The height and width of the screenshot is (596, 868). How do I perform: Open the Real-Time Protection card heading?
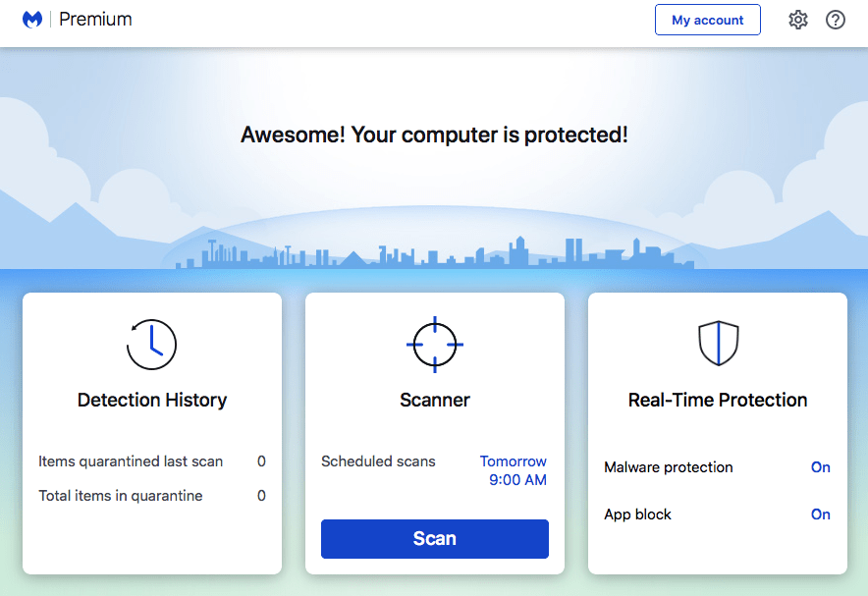pos(718,400)
